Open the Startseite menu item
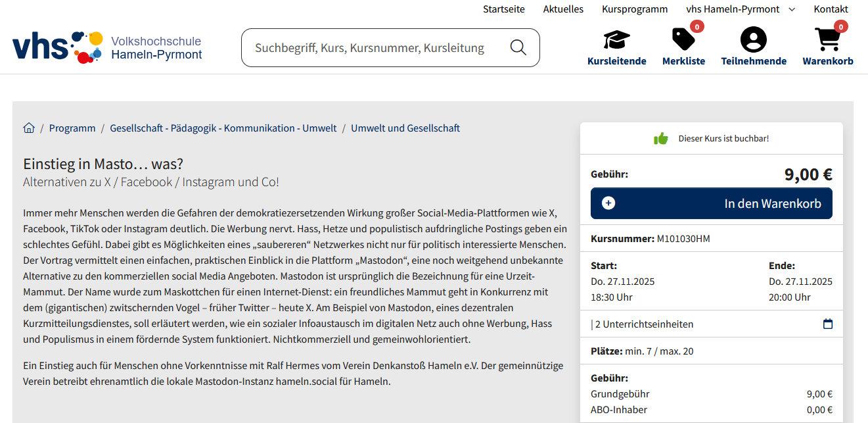Screen dimensions: 868x423 point(503,9)
